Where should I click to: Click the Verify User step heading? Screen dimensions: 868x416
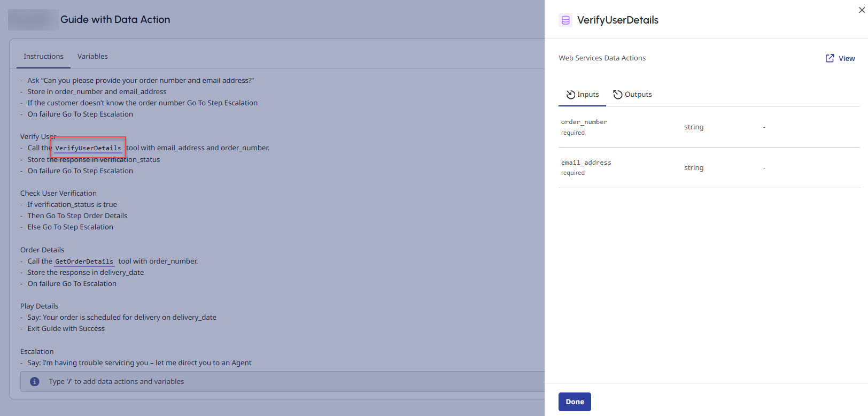coord(38,136)
